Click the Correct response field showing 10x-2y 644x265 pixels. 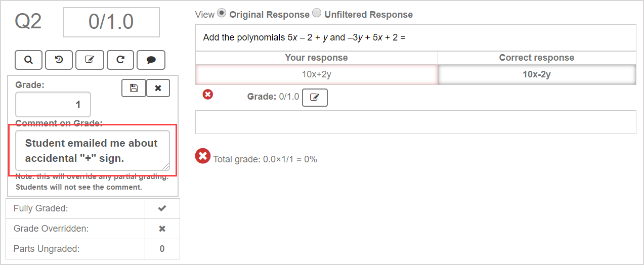(536, 74)
